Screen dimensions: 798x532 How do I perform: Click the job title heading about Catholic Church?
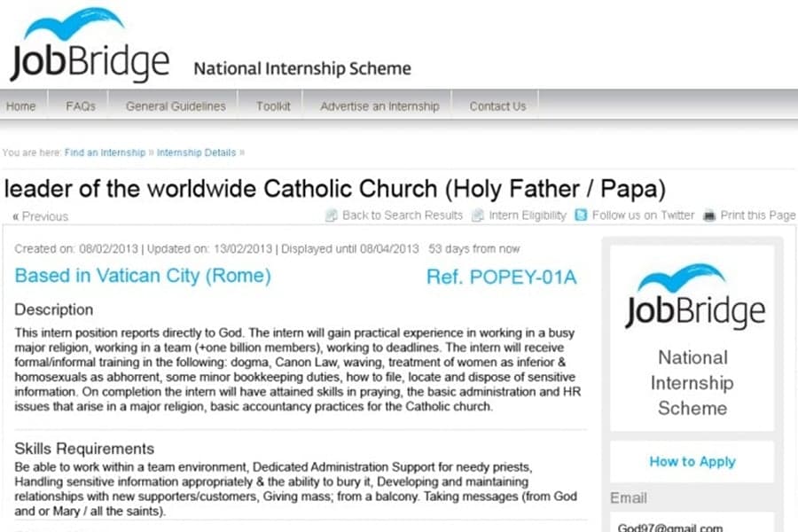pos(335,189)
